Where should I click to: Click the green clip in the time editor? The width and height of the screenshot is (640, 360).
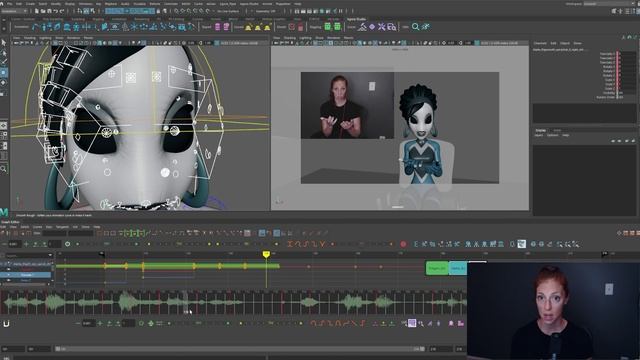tap(437, 268)
